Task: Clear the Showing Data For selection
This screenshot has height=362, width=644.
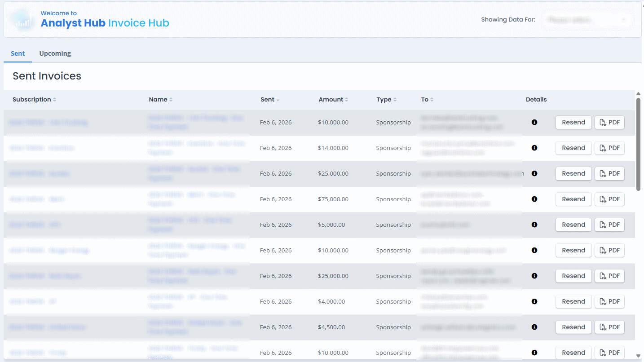Action: point(624,19)
